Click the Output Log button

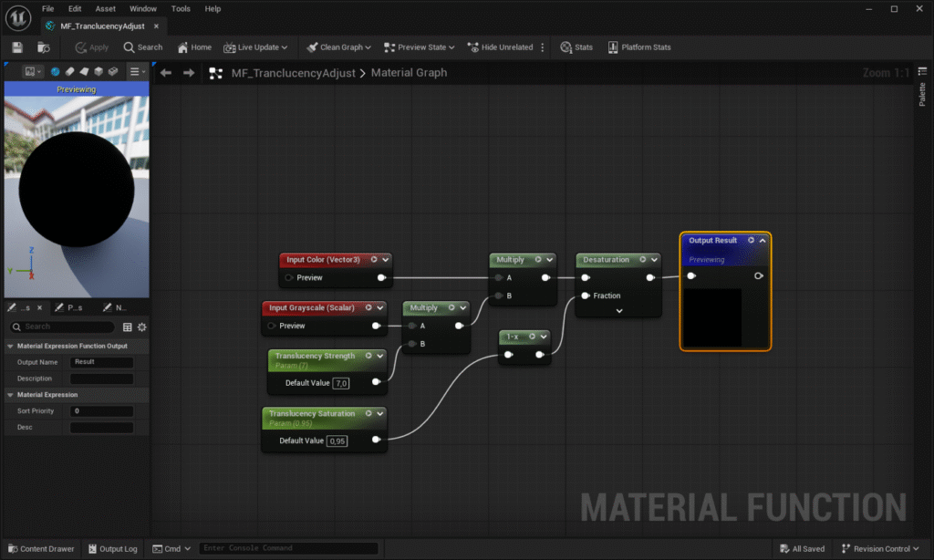(112, 549)
